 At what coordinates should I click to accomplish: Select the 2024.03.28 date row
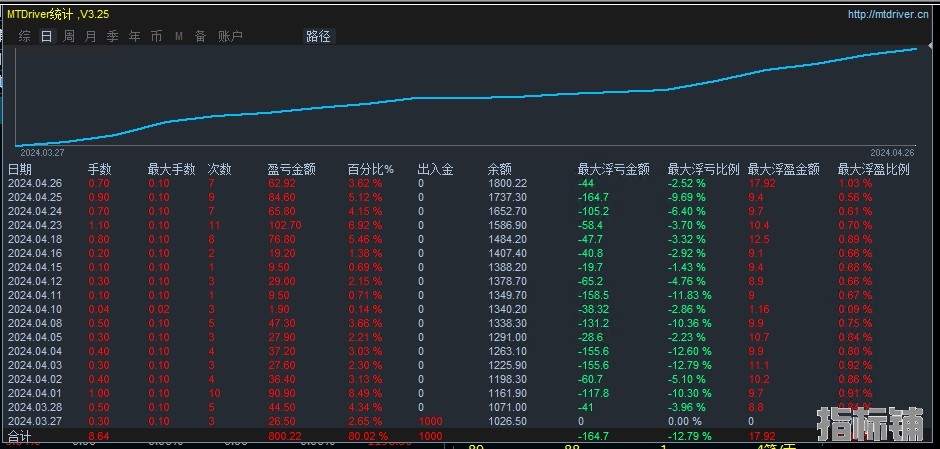click(35, 407)
